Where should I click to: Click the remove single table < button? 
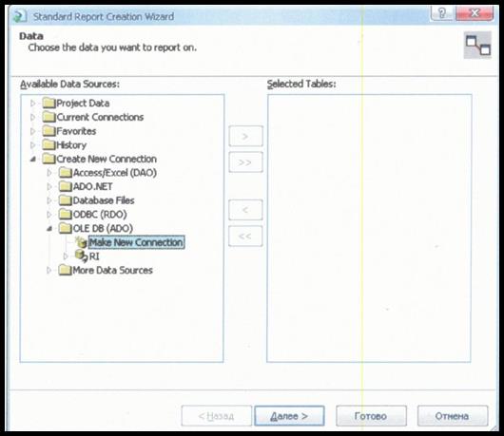click(245, 210)
